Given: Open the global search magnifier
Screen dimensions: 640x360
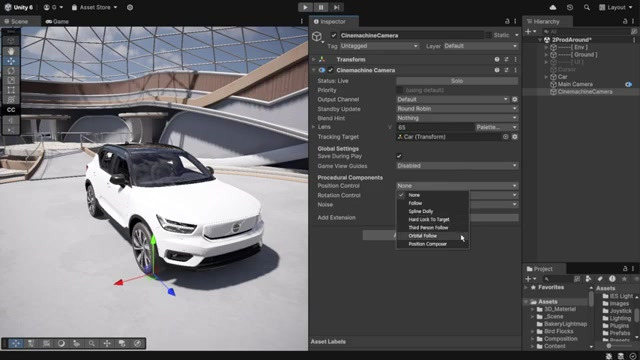Looking at the screenshot, I should [587, 7].
